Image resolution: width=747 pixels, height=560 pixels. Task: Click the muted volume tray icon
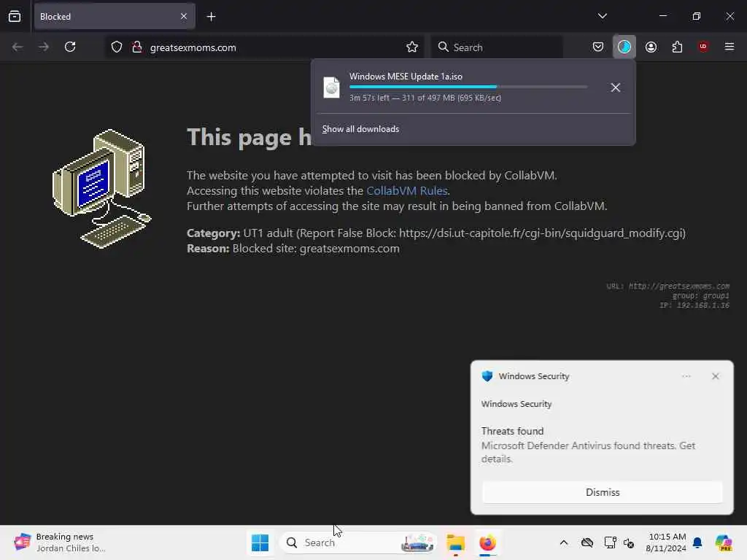pyautogui.click(x=629, y=542)
